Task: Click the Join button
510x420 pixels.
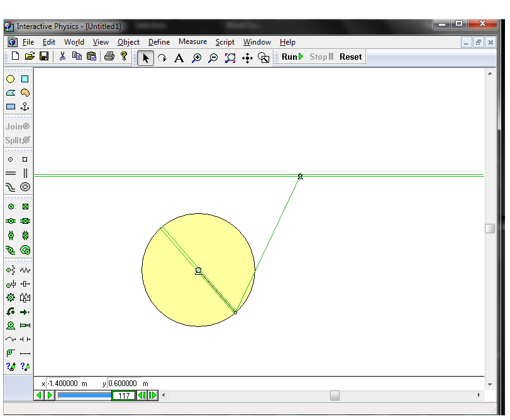Action: [x=17, y=126]
